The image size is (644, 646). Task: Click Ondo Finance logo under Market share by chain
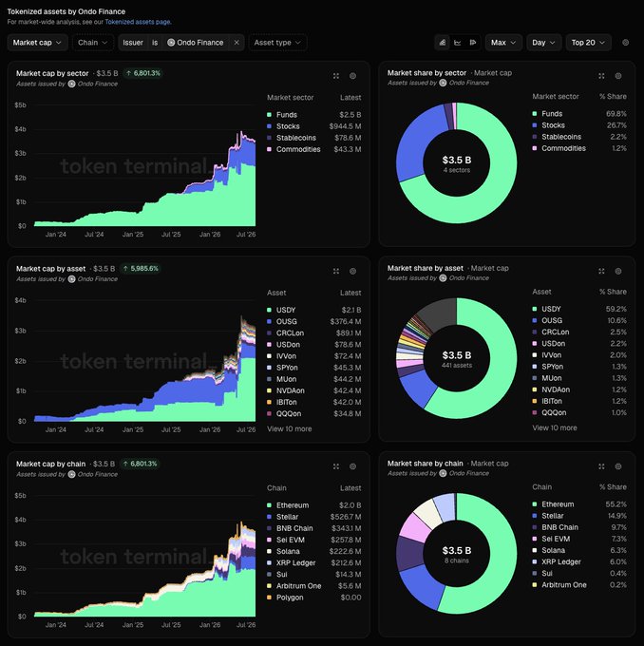(x=443, y=473)
